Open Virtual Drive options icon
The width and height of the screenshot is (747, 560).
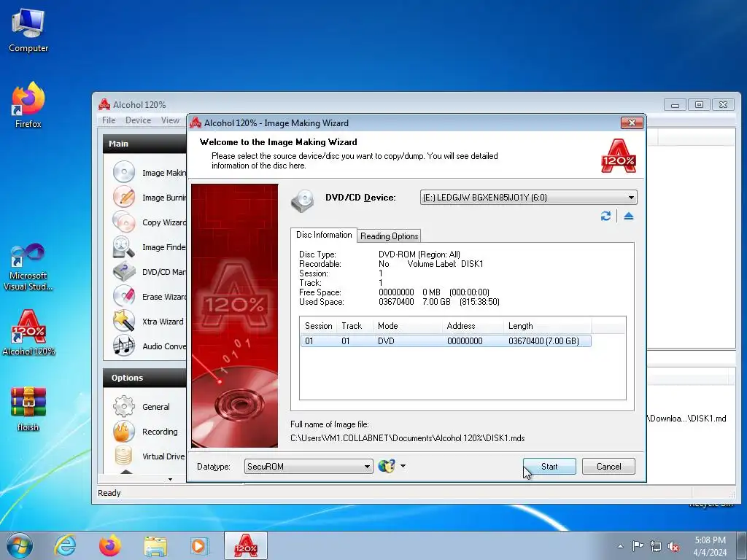pos(124,456)
